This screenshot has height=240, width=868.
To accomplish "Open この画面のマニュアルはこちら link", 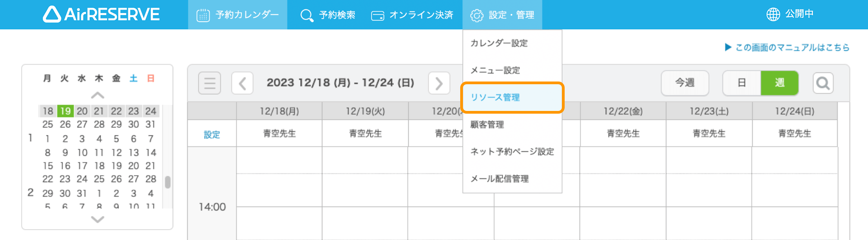I will [787, 48].
